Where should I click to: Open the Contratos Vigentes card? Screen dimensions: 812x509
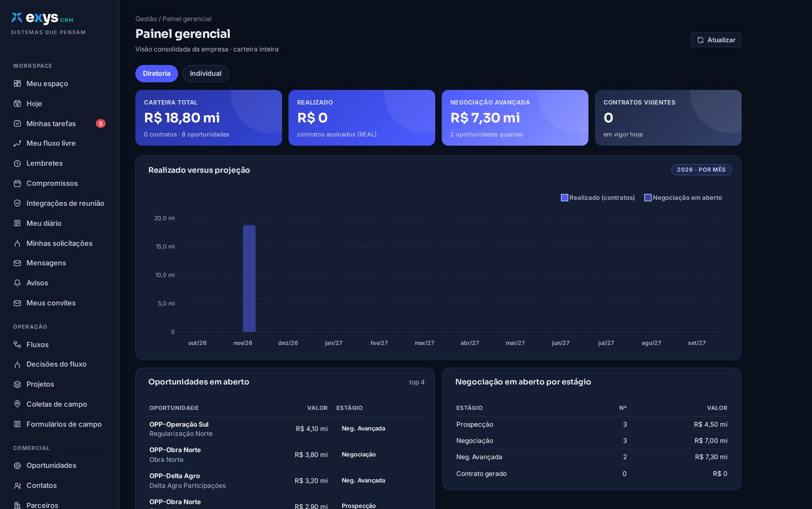click(668, 118)
